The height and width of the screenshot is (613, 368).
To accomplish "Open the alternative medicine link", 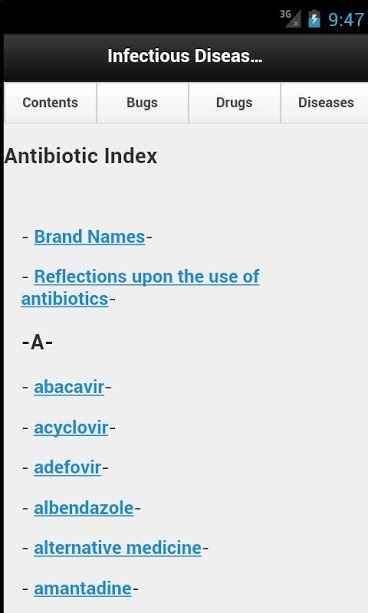I will click(118, 548).
